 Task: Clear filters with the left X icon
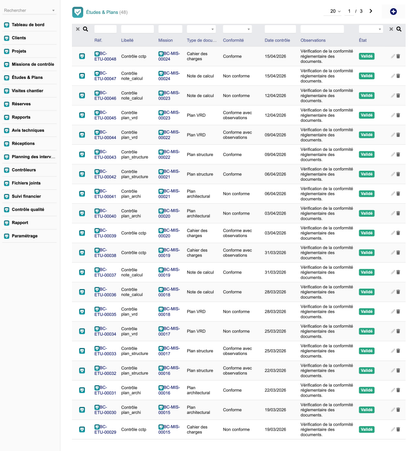[x=78, y=29]
